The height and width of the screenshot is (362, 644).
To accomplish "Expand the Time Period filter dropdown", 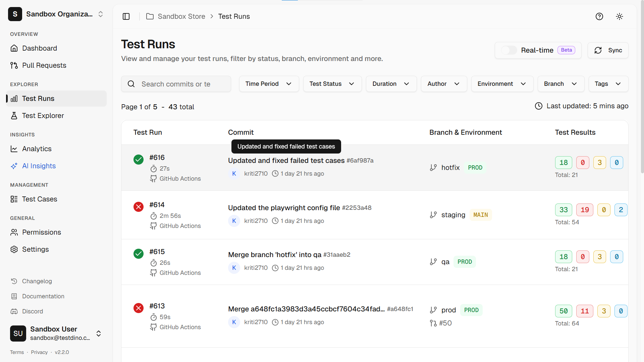I will point(269,84).
